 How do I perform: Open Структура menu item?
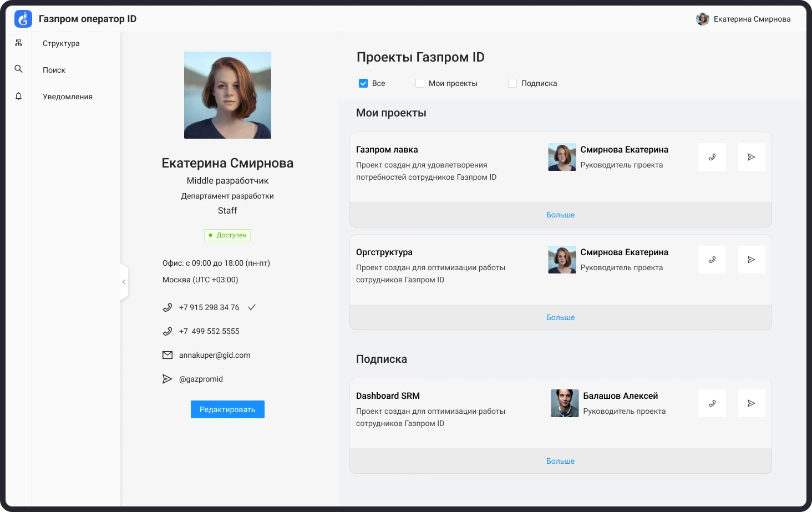click(61, 43)
